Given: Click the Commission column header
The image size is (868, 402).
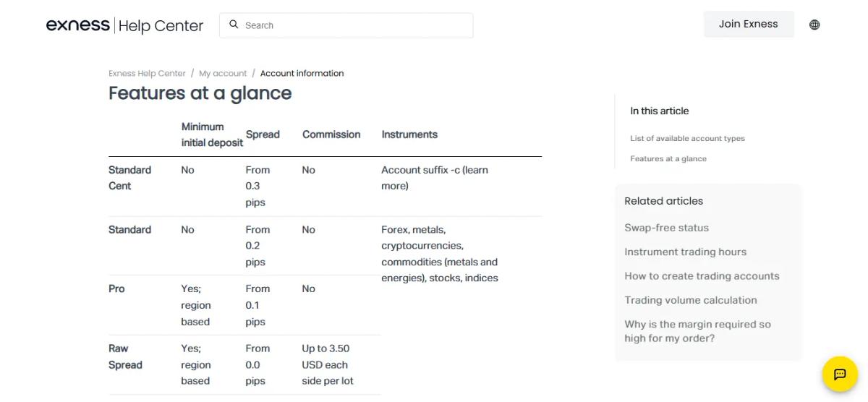Looking at the screenshot, I should (331, 134).
